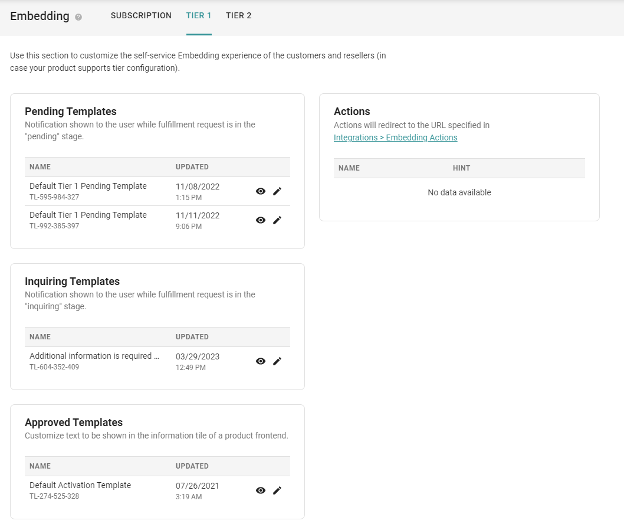Preview the pending template updated 11/08/2022
Viewport: 624px width, 528px height.
click(x=260, y=191)
